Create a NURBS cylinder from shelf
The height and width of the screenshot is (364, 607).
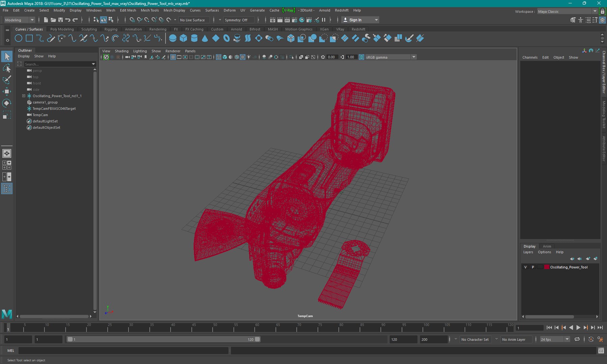click(194, 38)
